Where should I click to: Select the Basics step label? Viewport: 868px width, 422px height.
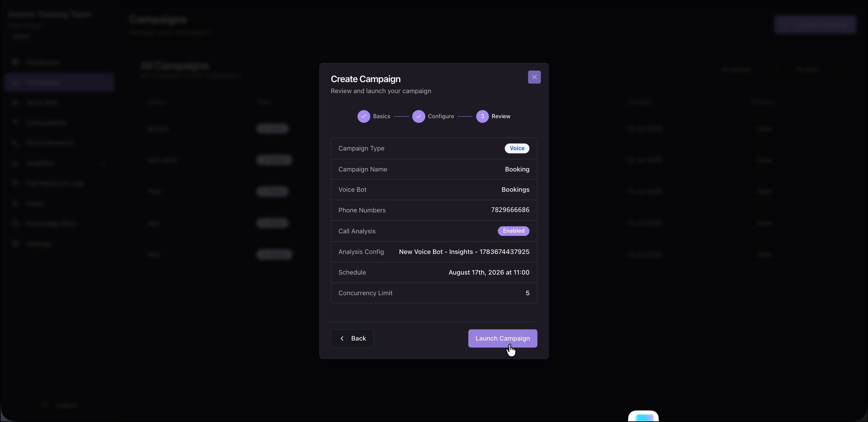pyautogui.click(x=381, y=116)
